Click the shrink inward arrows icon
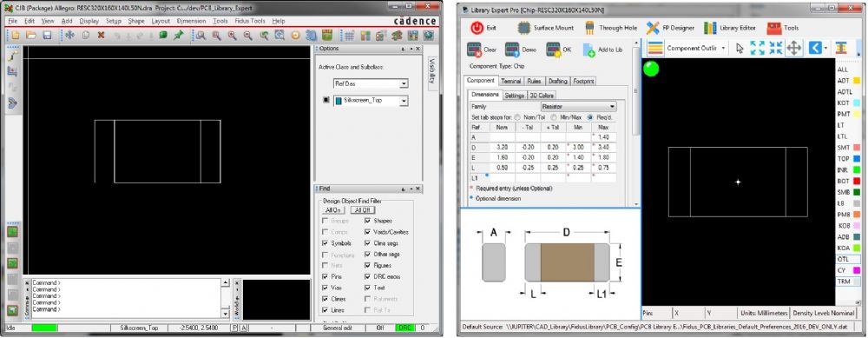Screen dimensions: 868x338 click(775, 48)
